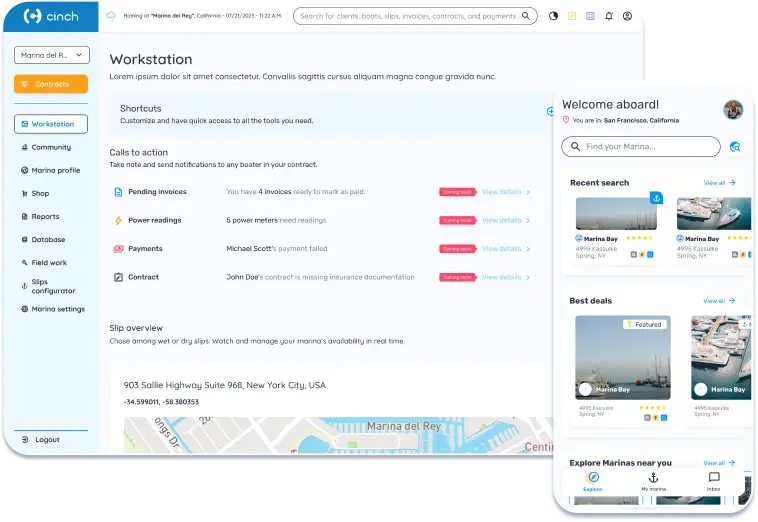This screenshot has height=522, width=758.
Task: Click View all next to Recent search
Action: (719, 183)
